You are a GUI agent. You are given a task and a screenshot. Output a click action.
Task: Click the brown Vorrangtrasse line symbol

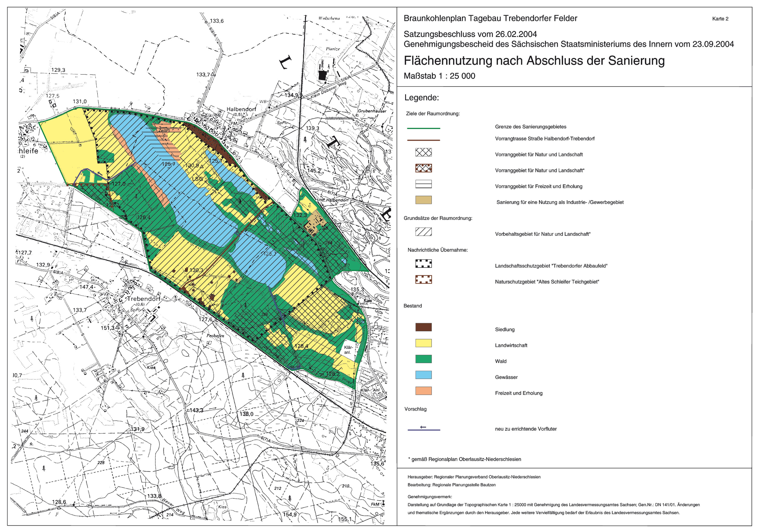(x=423, y=140)
